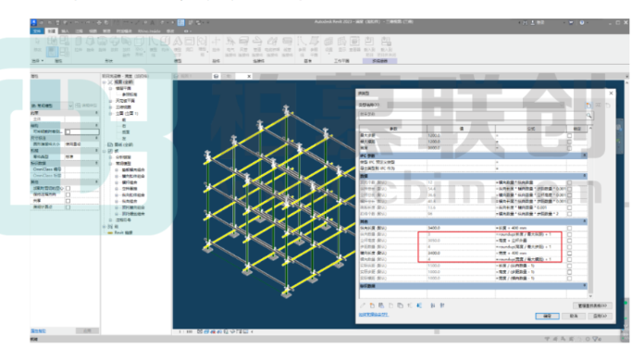Toggle 共享 checkbox in properties panel
644x361 pixels.
(68, 201)
